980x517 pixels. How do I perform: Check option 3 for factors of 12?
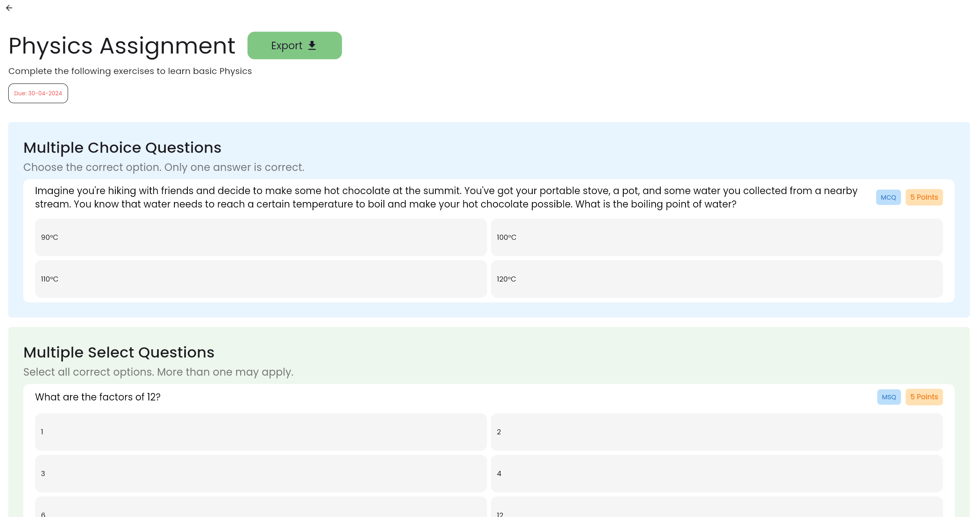(x=261, y=473)
